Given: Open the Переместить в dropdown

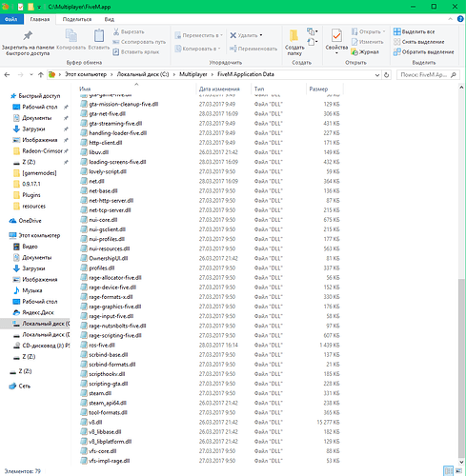Looking at the screenshot, I should pyautogui.click(x=198, y=35).
